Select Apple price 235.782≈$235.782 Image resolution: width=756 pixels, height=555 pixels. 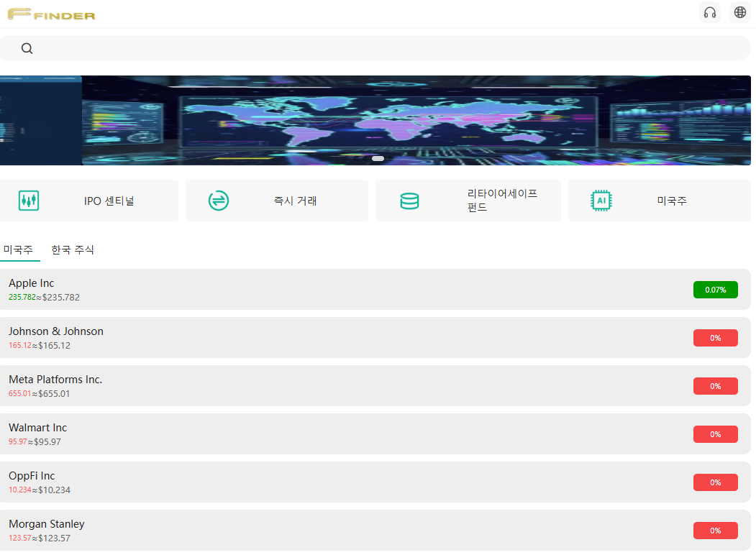point(44,297)
